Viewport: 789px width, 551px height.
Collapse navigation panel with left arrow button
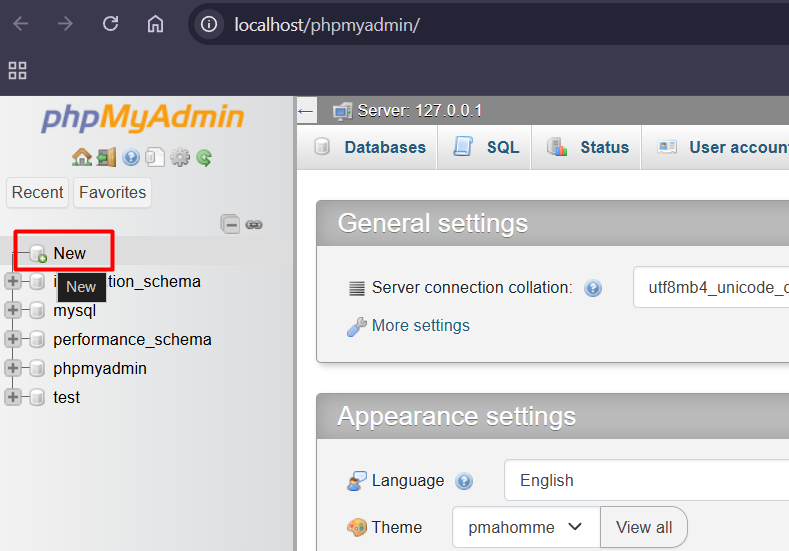click(306, 111)
